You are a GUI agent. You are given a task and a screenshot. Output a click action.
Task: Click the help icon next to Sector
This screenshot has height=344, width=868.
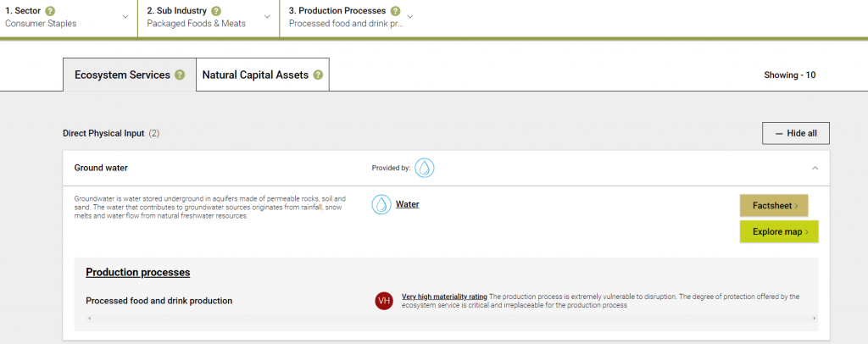pos(51,11)
